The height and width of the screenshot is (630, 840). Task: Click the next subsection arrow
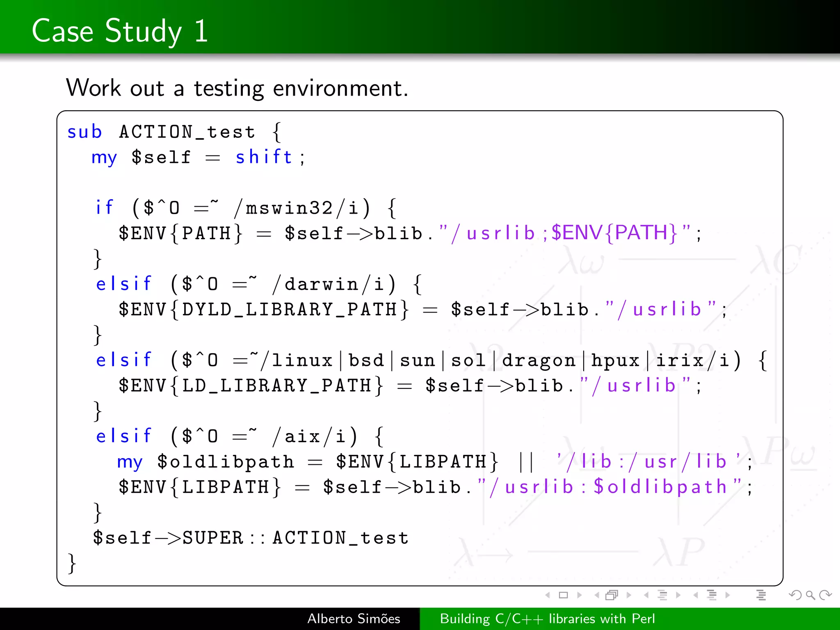[678, 595]
